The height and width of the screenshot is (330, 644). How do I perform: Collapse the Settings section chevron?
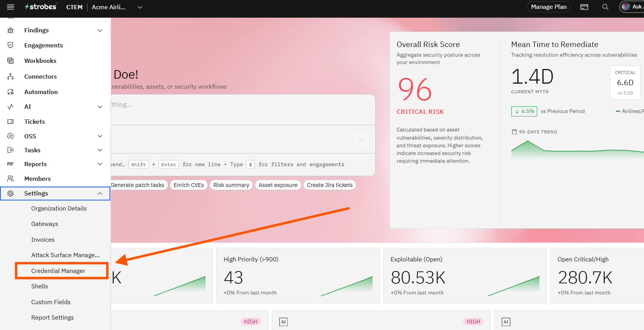click(100, 194)
